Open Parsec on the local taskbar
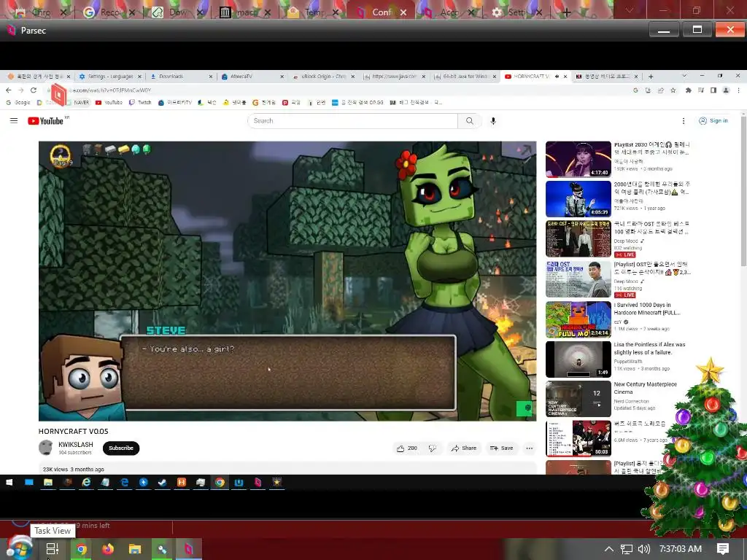This screenshot has height=560, width=747. tap(189, 549)
